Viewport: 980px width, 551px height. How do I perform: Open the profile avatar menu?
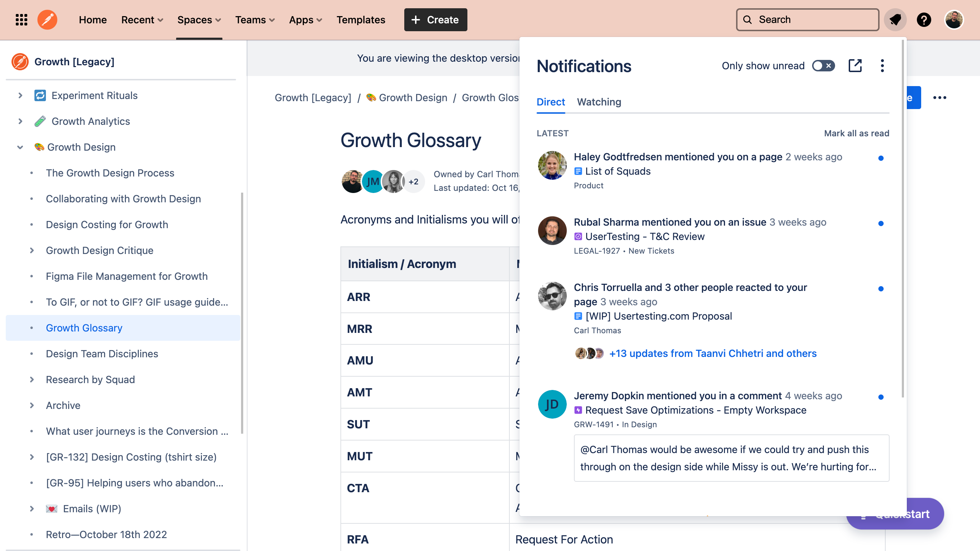(x=953, y=20)
